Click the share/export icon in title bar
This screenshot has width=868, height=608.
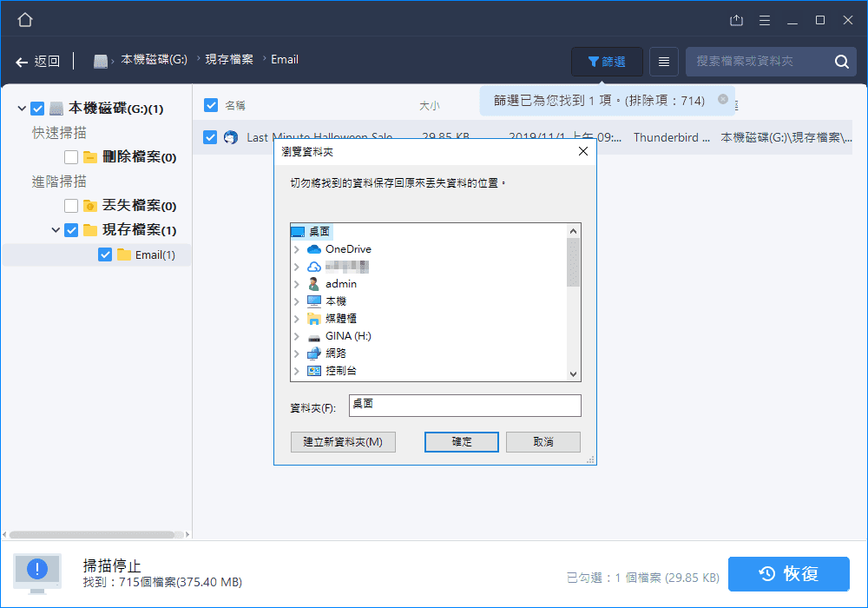[737, 20]
